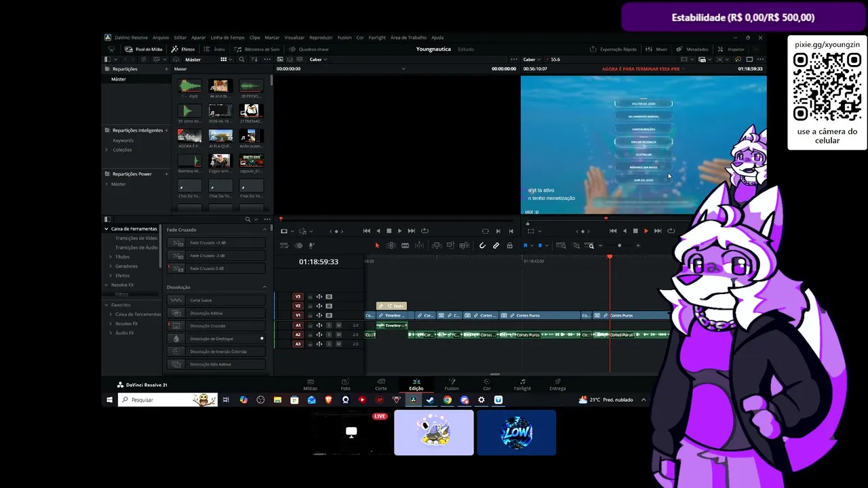Select the Bamboo audio clip thumbnail
The image size is (868, 488).
coord(189,161)
